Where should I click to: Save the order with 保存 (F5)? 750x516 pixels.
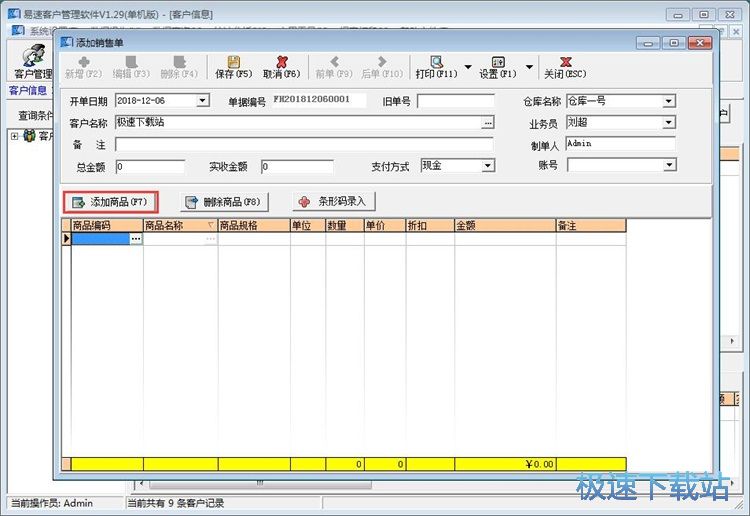[x=233, y=67]
